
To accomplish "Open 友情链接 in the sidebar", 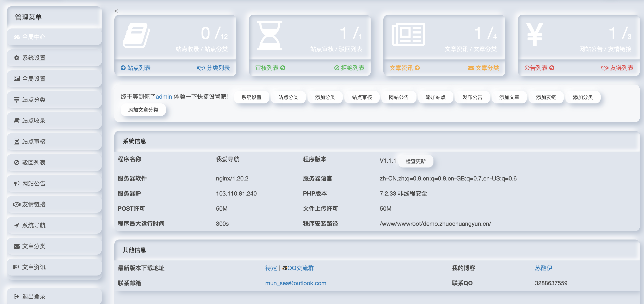I will [x=54, y=205].
